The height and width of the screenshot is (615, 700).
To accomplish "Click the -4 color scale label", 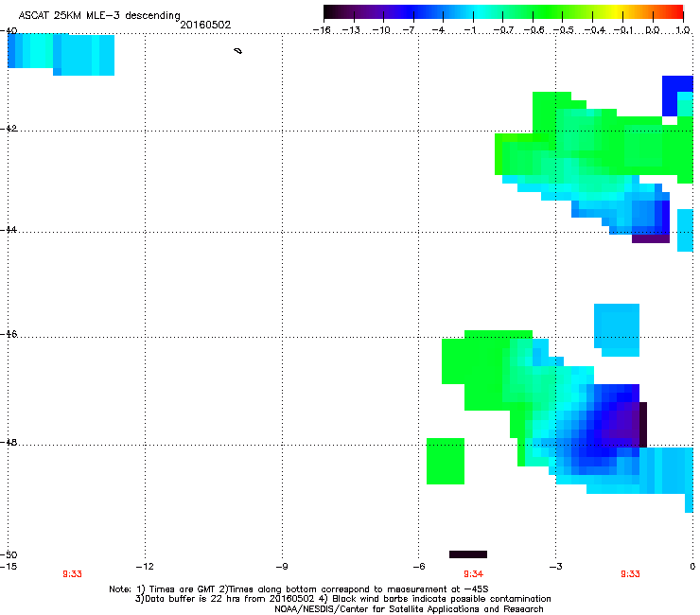I will pos(439,30).
